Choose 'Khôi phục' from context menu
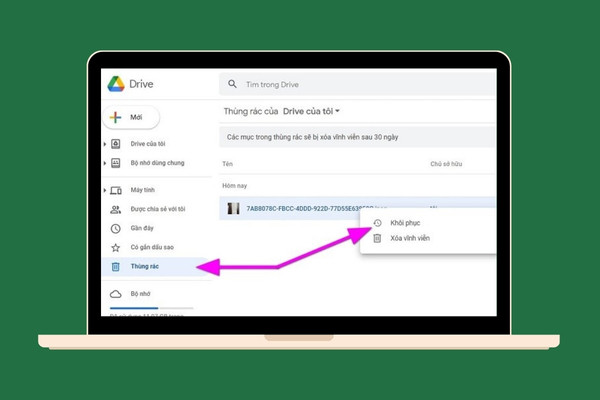Screen dimensions: 600x400 405,223
